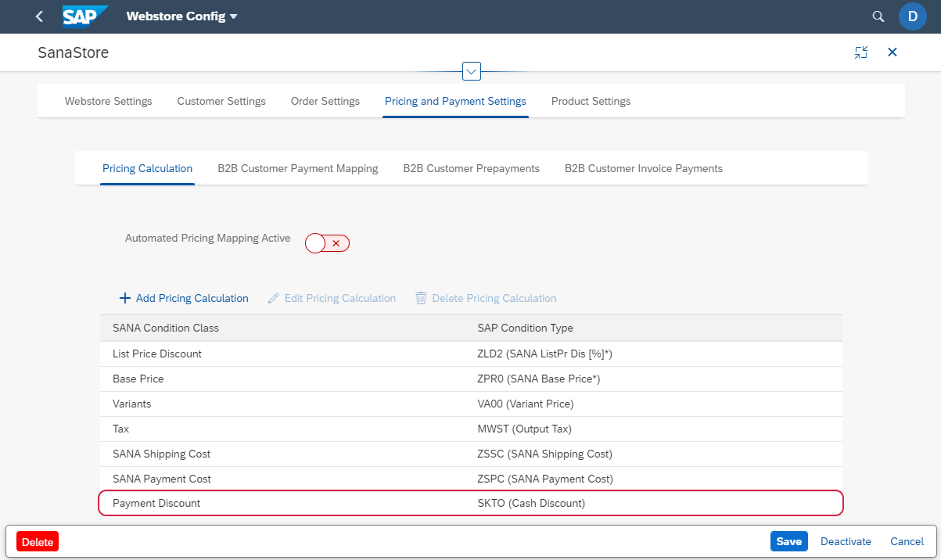The width and height of the screenshot is (941, 560).
Task: Click the ZSPC (SANA Payment Cost) cell
Action: 545,479
